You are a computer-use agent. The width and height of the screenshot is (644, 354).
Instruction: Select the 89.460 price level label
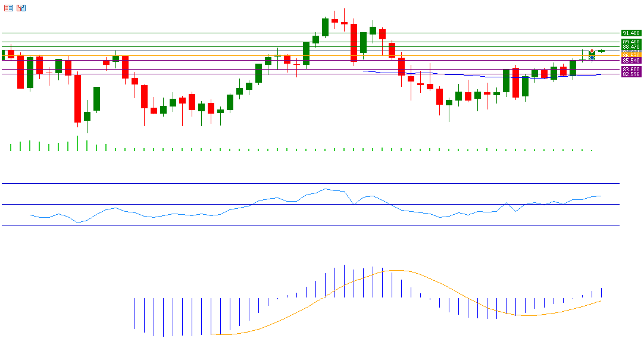coord(630,42)
